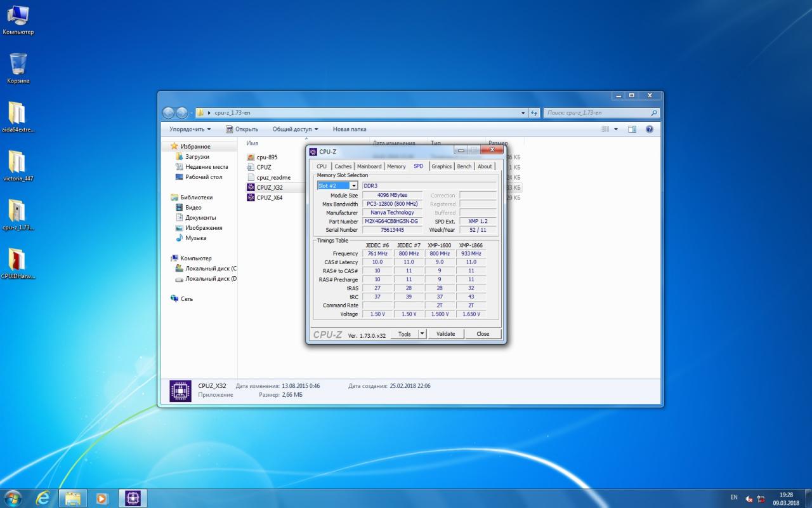Open the CPUZ_X64 application file
812x508 pixels.
click(x=269, y=197)
